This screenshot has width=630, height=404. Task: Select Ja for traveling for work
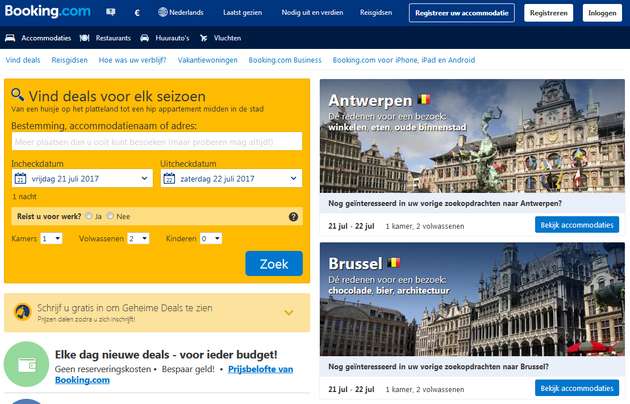tap(89, 215)
